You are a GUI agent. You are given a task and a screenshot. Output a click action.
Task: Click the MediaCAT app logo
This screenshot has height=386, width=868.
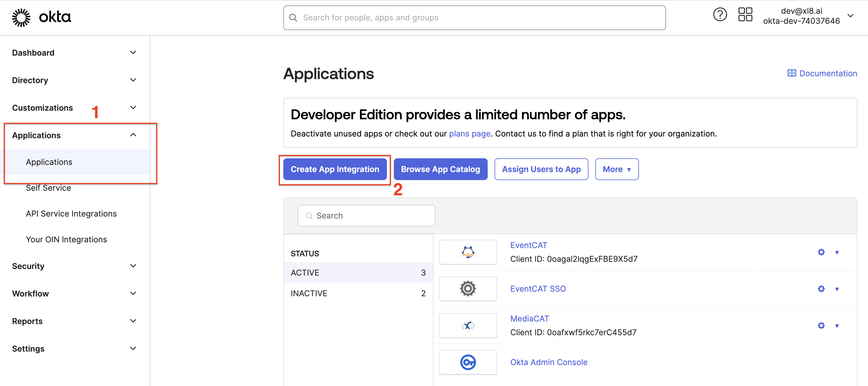468,326
